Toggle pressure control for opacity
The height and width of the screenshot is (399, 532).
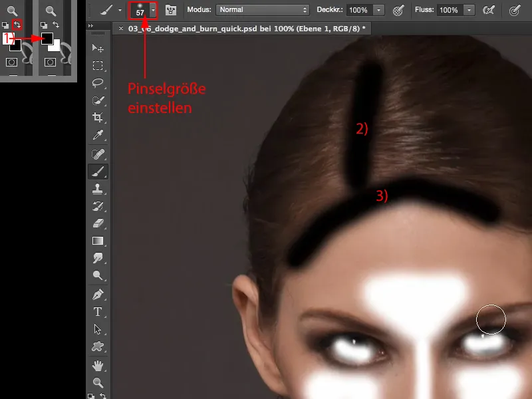[x=398, y=10]
